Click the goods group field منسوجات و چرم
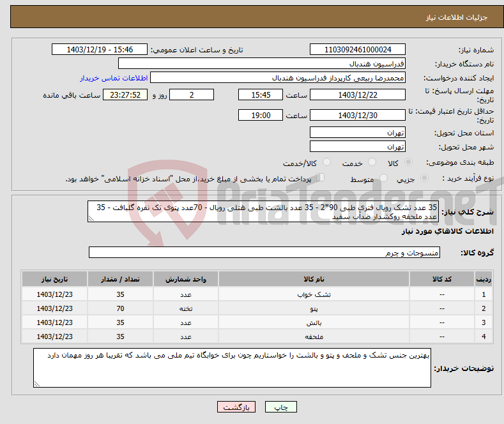 pos(264,252)
